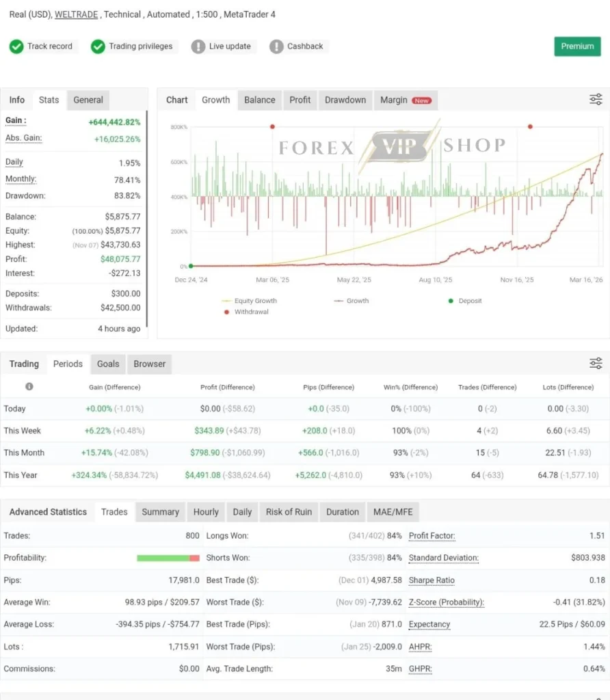Click the green deposit marker at the chart start

pyautogui.click(x=191, y=266)
